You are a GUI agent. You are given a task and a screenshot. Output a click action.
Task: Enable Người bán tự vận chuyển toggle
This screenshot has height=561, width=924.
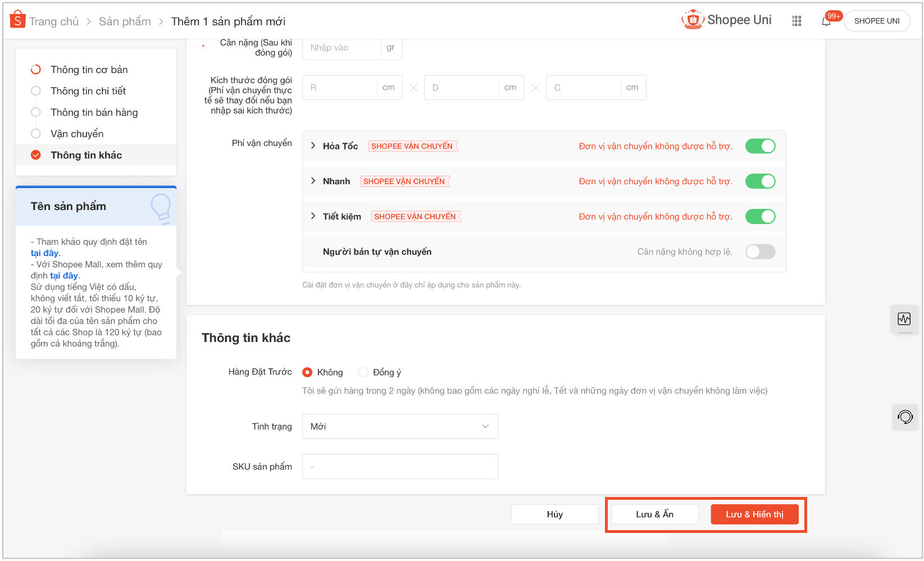tap(760, 252)
